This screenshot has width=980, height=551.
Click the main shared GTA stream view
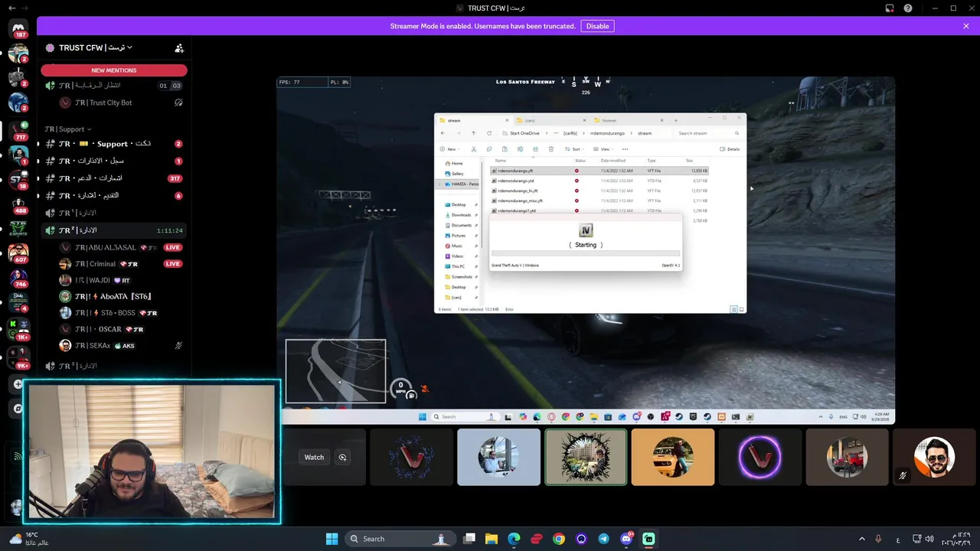coord(586,250)
